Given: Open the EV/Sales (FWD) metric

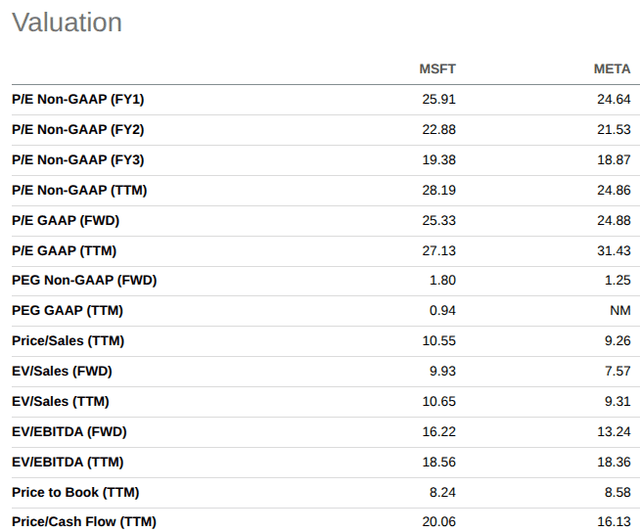Looking at the screenshot, I should 62,371.
